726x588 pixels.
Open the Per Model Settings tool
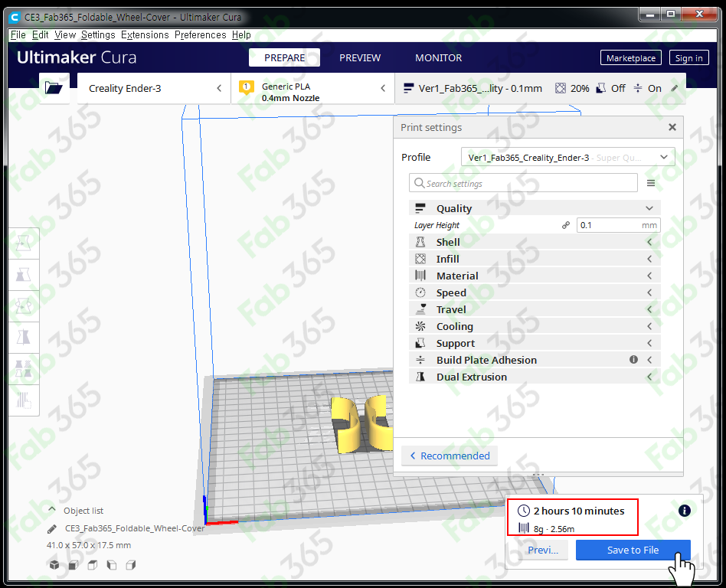point(23,368)
